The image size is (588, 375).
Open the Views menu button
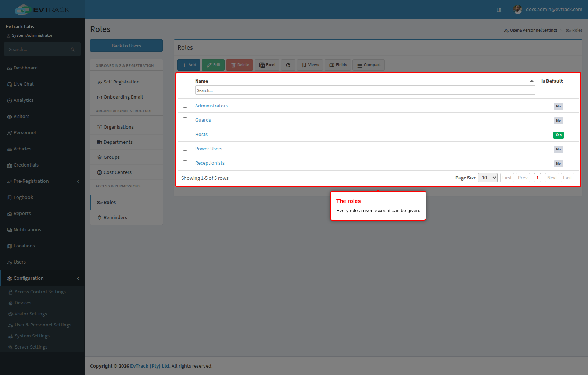310,65
